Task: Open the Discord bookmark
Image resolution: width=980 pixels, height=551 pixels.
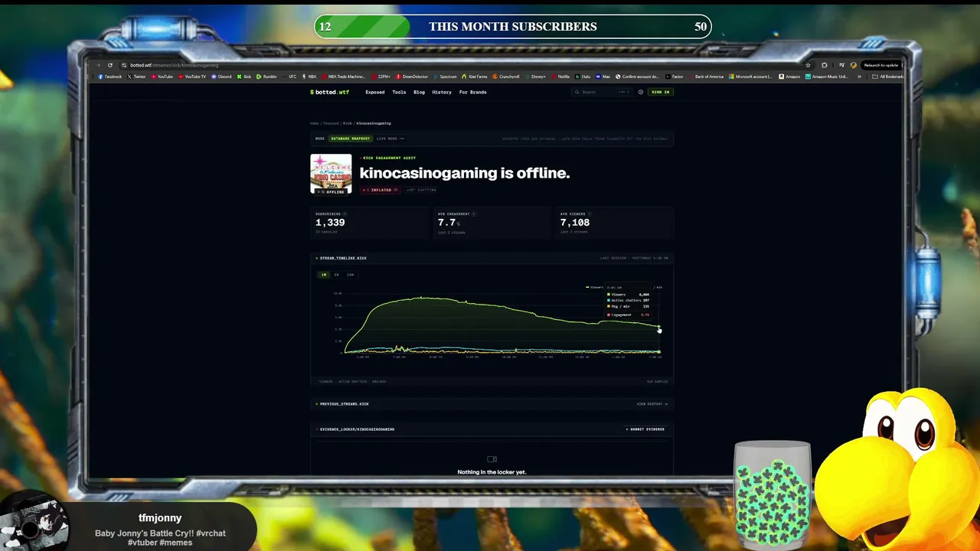Action: 222,77
